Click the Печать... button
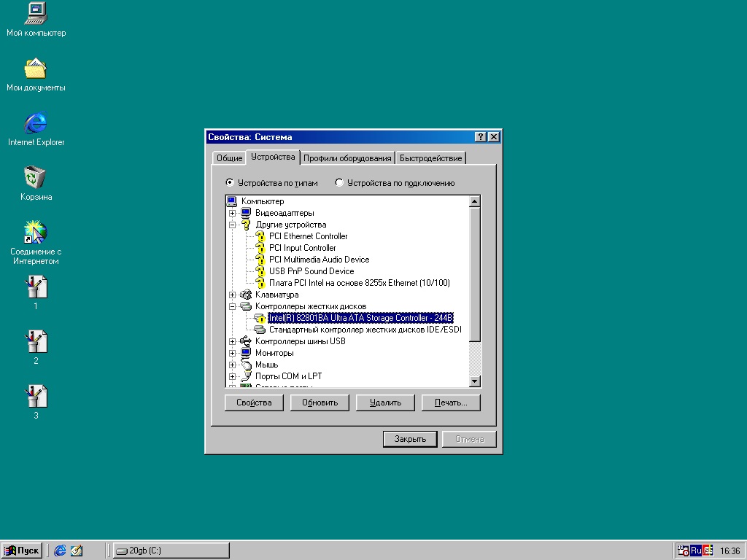The image size is (747, 560). pos(451,402)
